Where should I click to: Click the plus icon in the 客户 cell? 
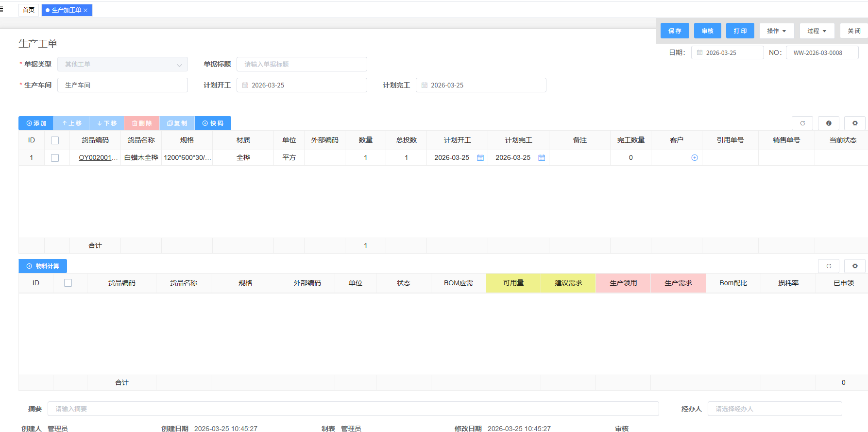pyautogui.click(x=695, y=158)
